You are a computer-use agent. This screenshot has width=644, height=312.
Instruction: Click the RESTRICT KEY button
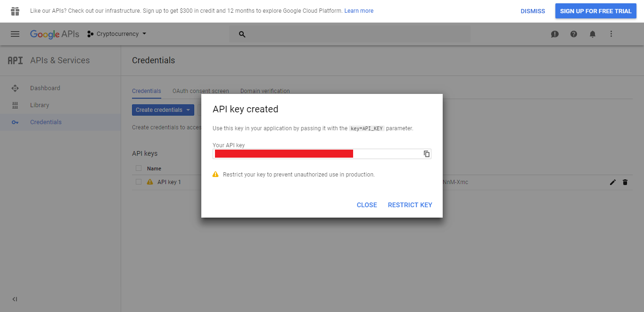point(410,205)
